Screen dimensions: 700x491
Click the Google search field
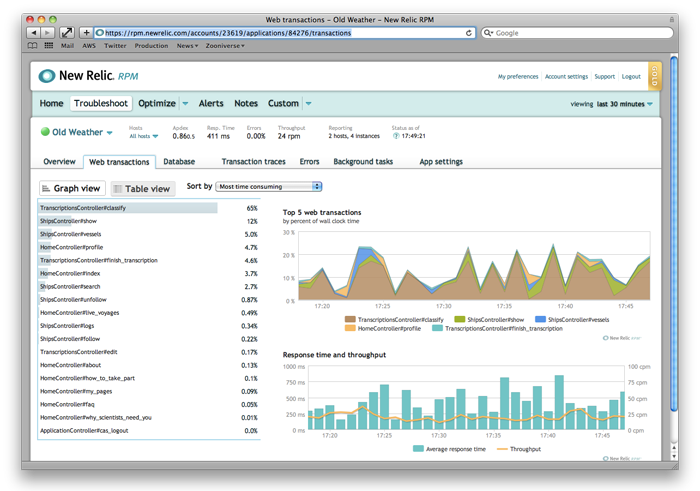pyautogui.click(x=577, y=33)
